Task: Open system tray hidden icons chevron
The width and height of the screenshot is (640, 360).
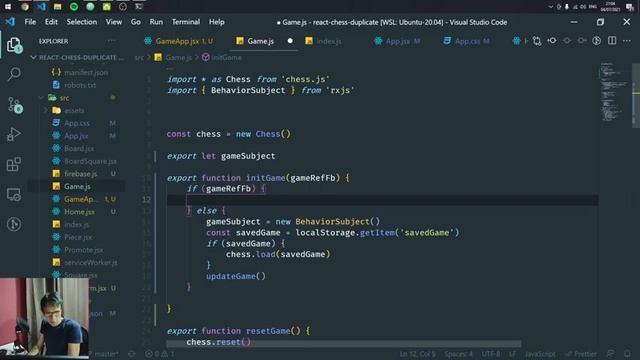Action: coord(551,7)
